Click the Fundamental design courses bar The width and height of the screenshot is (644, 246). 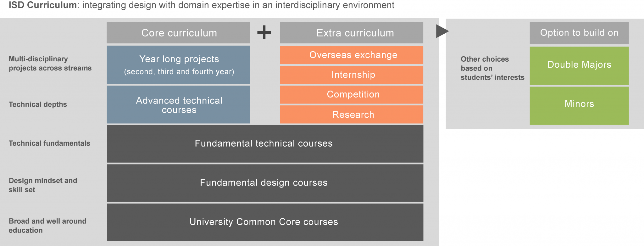(x=265, y=183)
